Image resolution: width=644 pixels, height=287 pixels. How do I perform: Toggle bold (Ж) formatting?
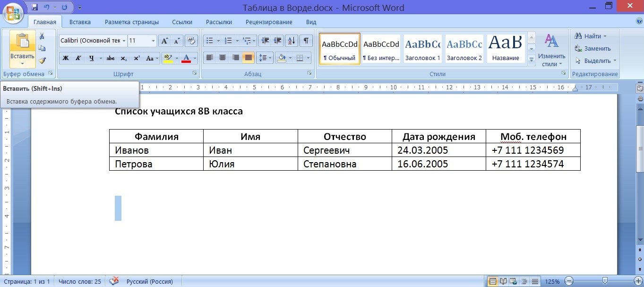point(66,58)
